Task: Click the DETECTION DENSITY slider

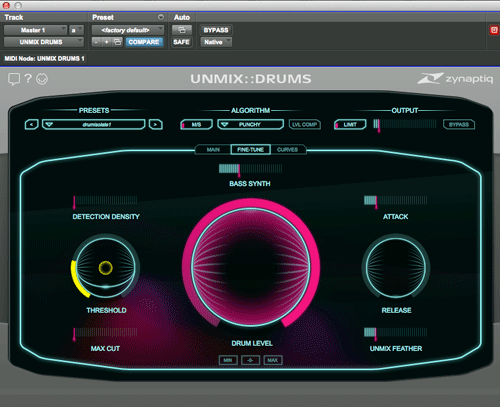Action: (105, 201)
